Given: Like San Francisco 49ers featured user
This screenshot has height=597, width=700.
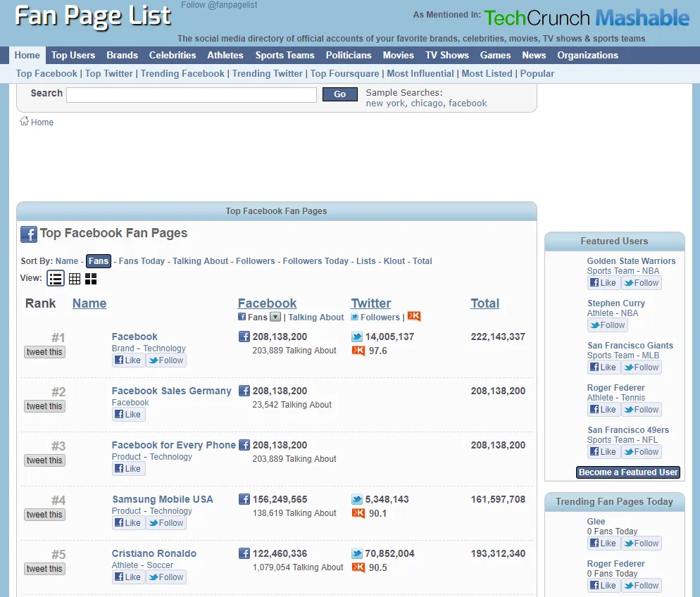Looking at the screenshot, I should (x=604, y=451).
